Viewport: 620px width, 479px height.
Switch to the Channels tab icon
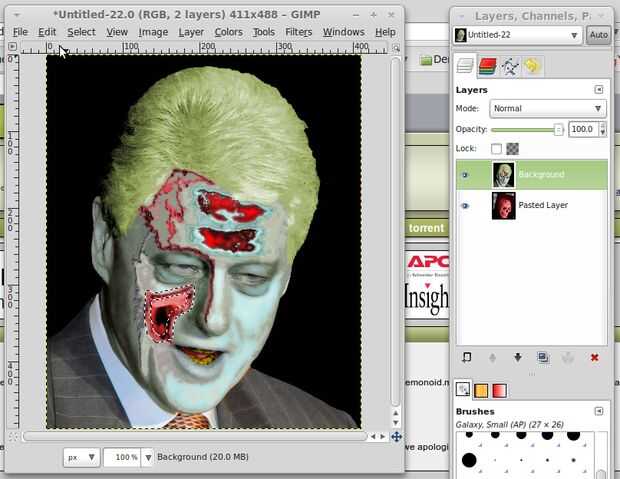488,66
